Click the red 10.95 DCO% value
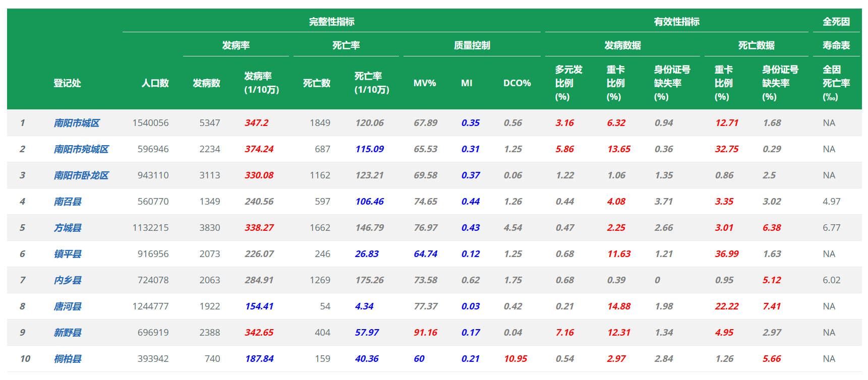This screenshot has width=868, height=380. coord(515,359)
